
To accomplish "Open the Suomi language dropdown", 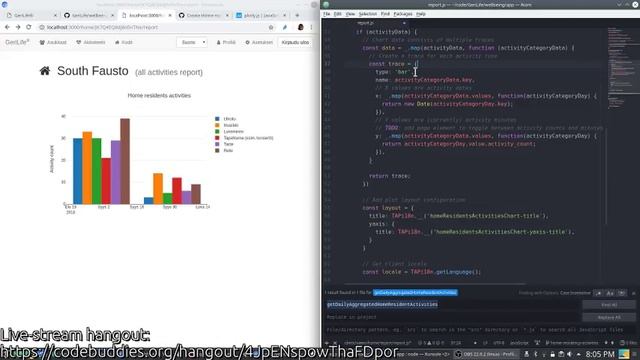I will pyautogui.click(x=192, y=42).
